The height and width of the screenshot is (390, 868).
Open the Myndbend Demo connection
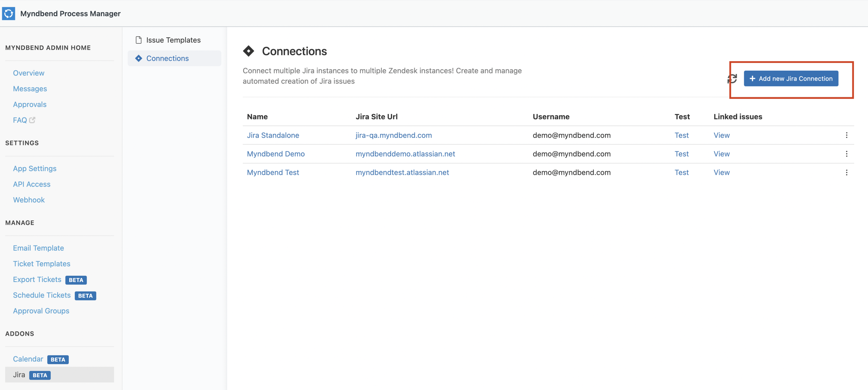pos(276,154)
